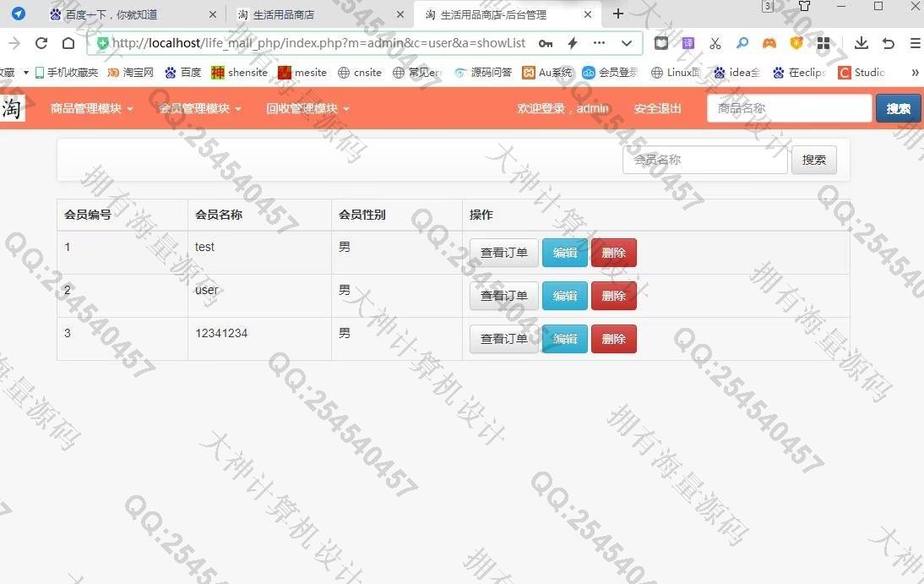Open the idea bookmark

(736, 73)
